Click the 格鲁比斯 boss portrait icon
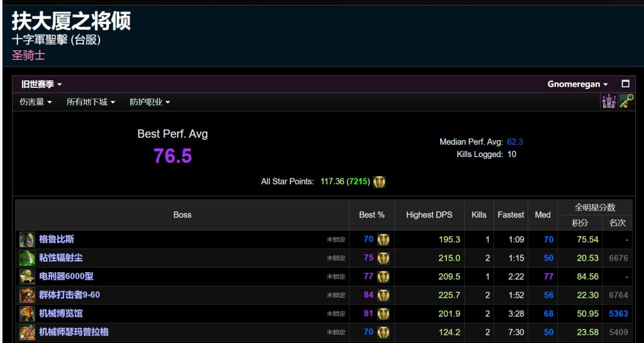The image size is (644, 343). click(x=27, y=239)
